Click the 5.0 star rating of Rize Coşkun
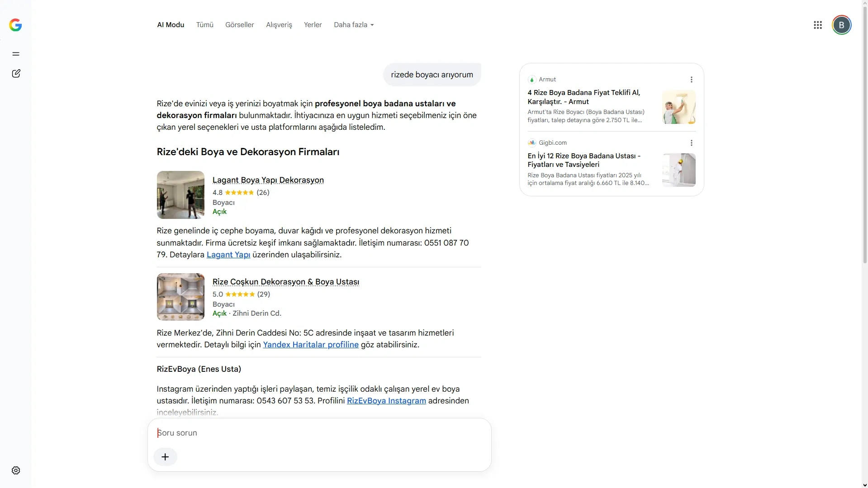Image resolution: width=868 pixels, height=488 pixels. pos(241,294)
